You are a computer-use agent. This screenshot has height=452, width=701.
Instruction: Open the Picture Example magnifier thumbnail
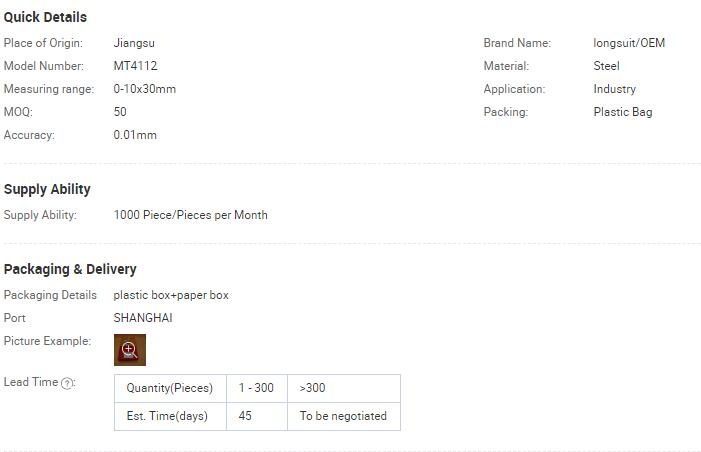(x=130, y=350)
